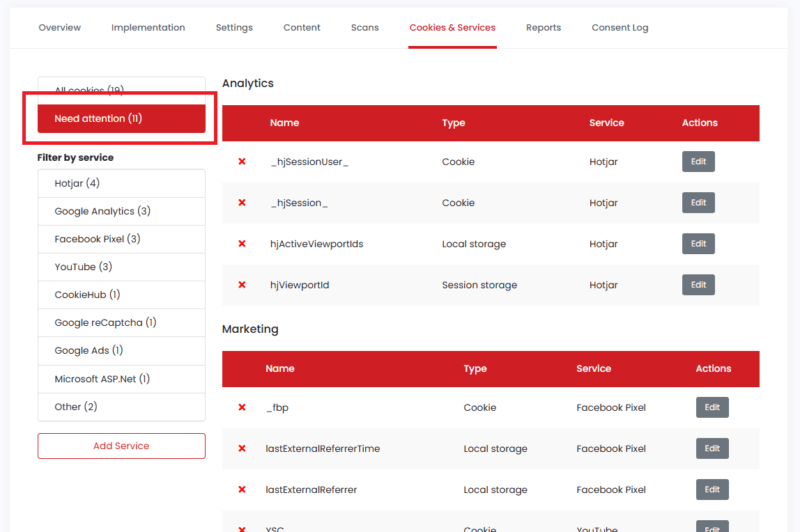800x532 pixels.
Task: Select the Need attention (11) filter
Action: 121,119
